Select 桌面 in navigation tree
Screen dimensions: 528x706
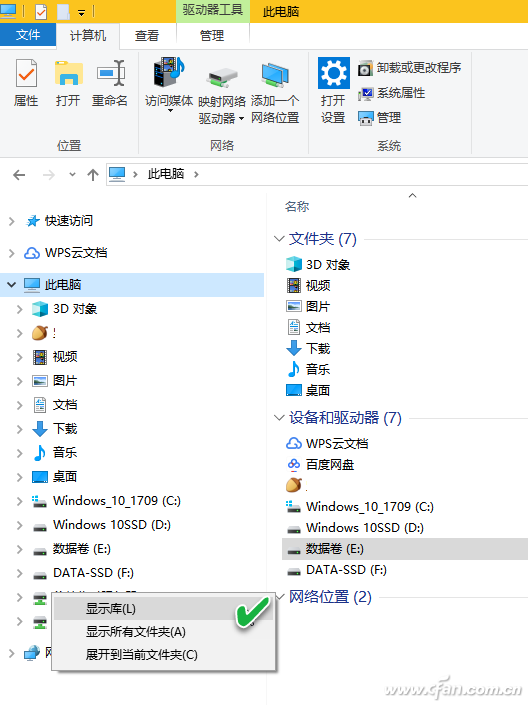pos(65,476)
